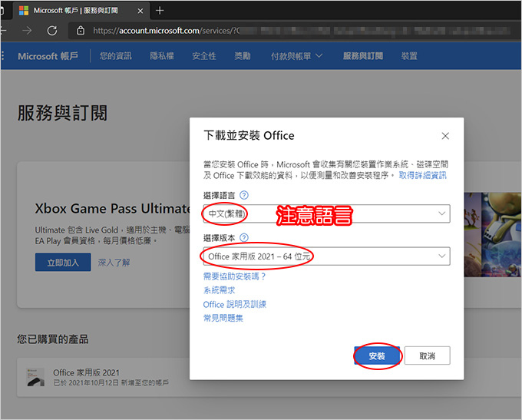Close the 下載並安裝 Office dialog
522x420 pixels.
point(445,136)
